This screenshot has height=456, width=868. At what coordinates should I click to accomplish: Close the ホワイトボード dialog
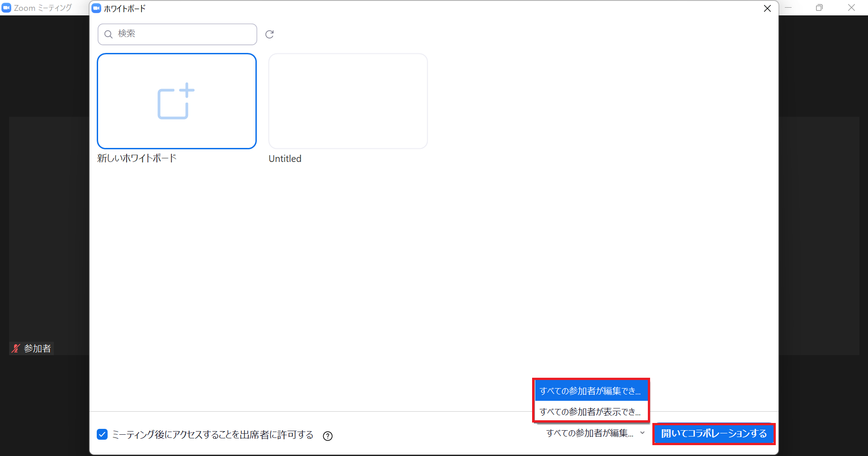coord(767,9)
